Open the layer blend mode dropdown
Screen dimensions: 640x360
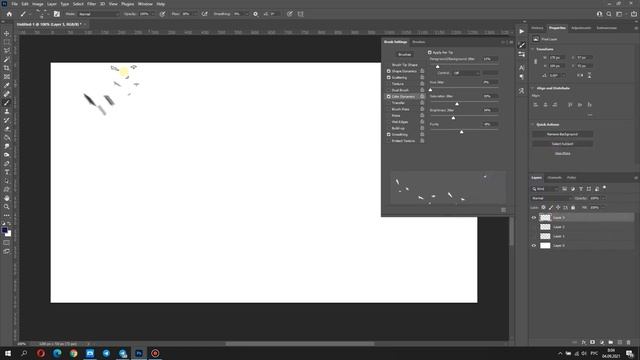[x=551, y=198]
